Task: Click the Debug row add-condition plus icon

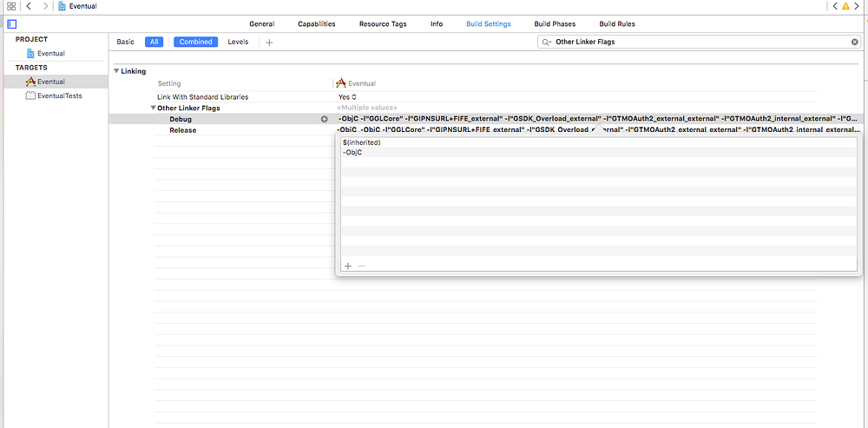Action: click(325, 119)
